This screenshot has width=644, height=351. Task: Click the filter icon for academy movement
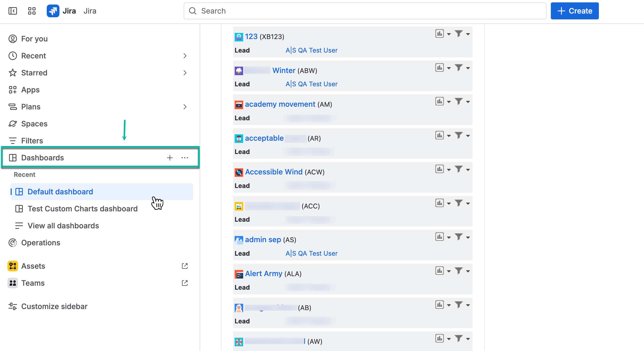458,101
